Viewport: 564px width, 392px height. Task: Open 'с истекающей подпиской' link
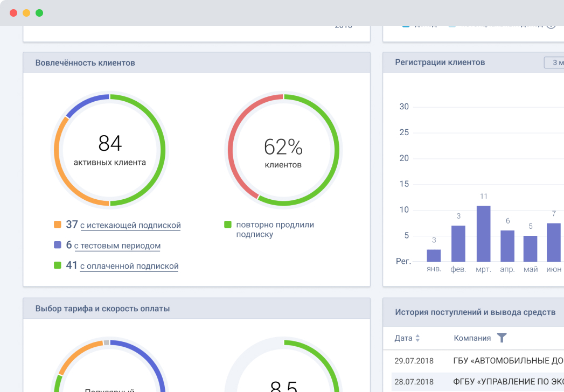(x=130, y=226)
